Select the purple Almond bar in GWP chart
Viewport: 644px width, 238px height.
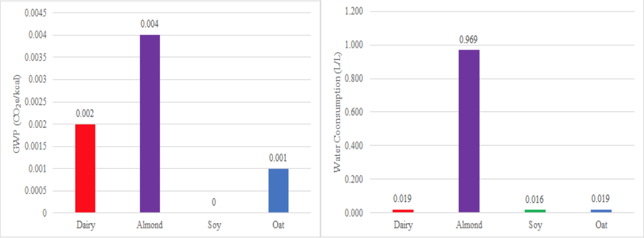(150, 124)
